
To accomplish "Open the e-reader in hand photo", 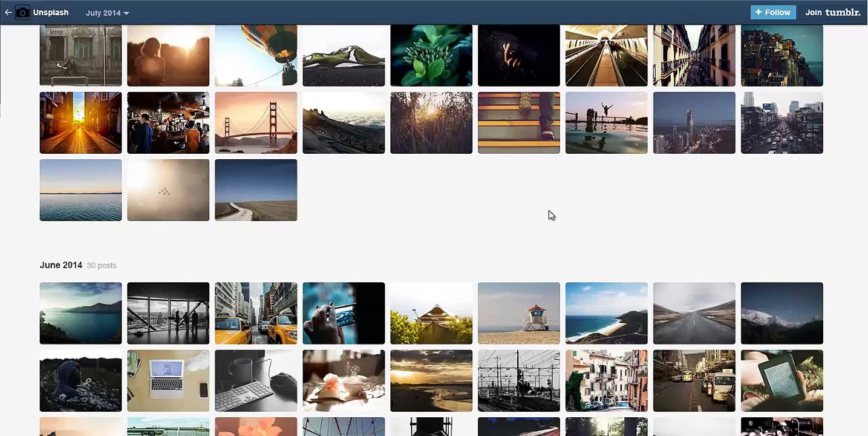I will pos(782,381).
